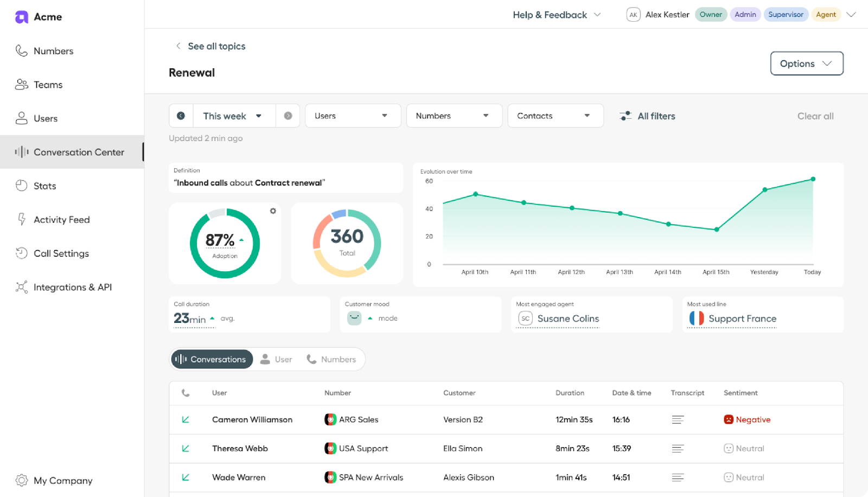Switch to the Numbers view toggle

coord(331,359)
